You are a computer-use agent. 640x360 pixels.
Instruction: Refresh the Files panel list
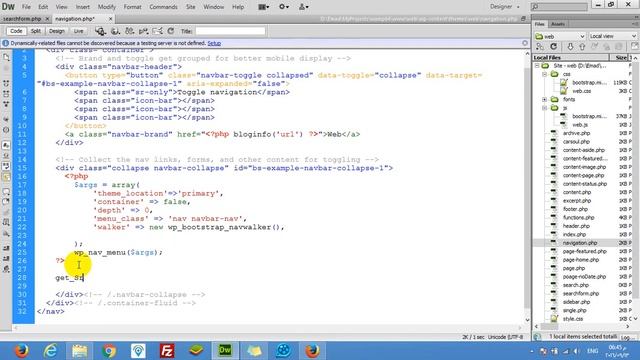(553, 47)
